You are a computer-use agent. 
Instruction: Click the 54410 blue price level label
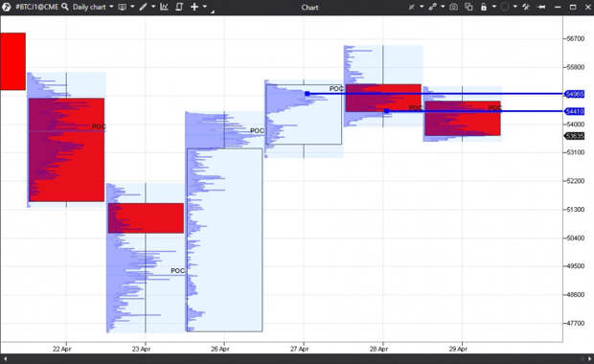[574, 111]
